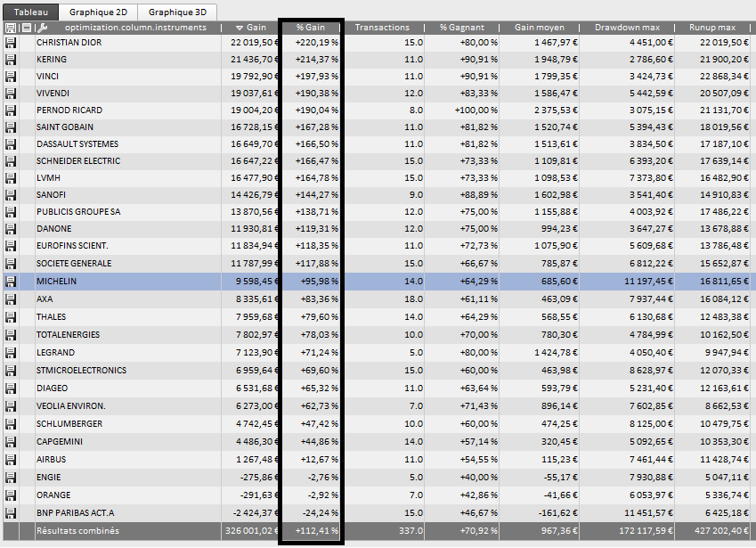Click save icon for TOTALENERGIES row
This screenshot has width=756, height=548.
[11, 335]
